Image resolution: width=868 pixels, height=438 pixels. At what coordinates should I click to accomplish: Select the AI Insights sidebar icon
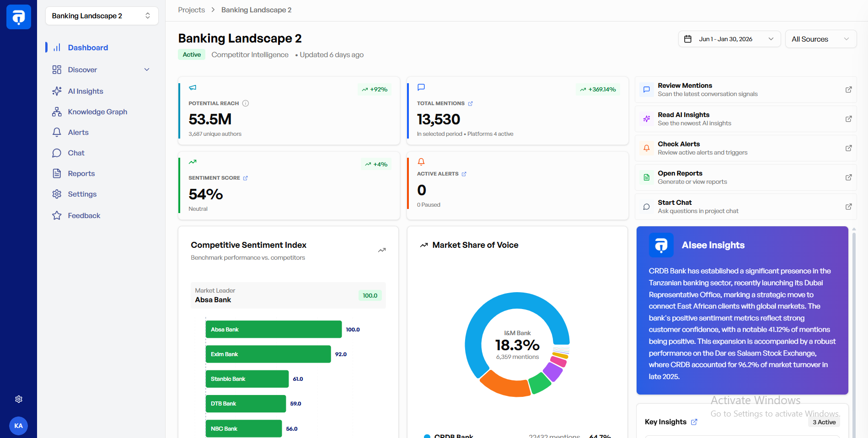click(57, 91)
